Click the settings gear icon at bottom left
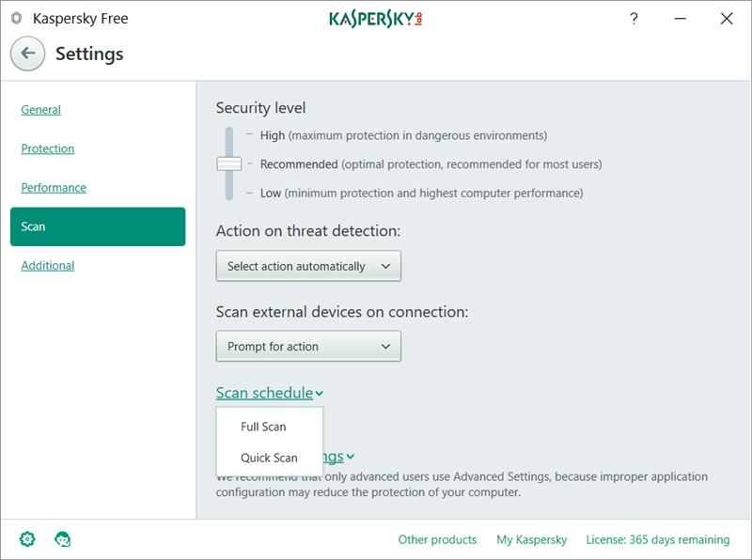This screenshot has width=752, height=560. point(27,539)
